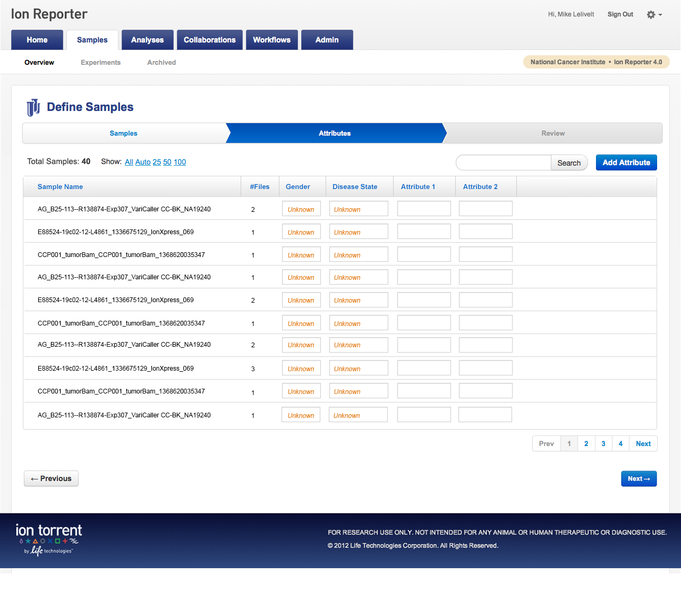Edit Gender field in the first row
681x616 pixels.
point(301,209)
